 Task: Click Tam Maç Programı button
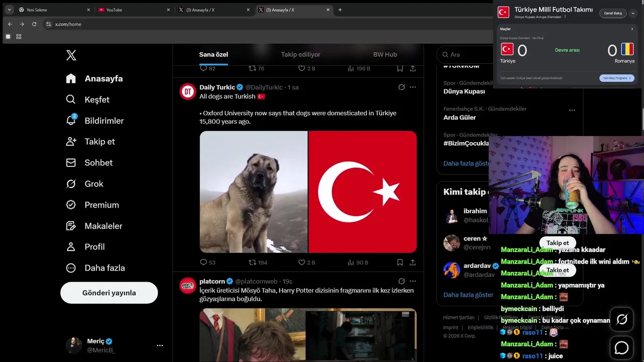point(617,78)
